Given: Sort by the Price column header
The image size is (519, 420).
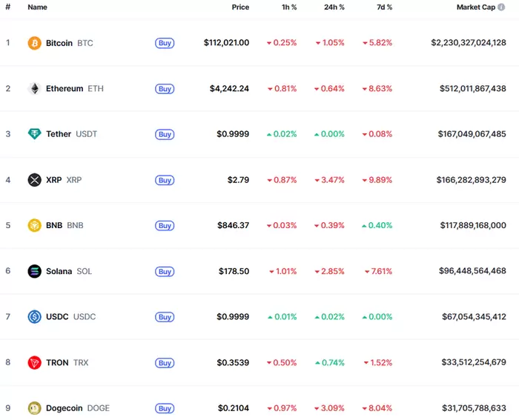Looking at the screenshot, I should pyautogui.click(x=240, y=7).
